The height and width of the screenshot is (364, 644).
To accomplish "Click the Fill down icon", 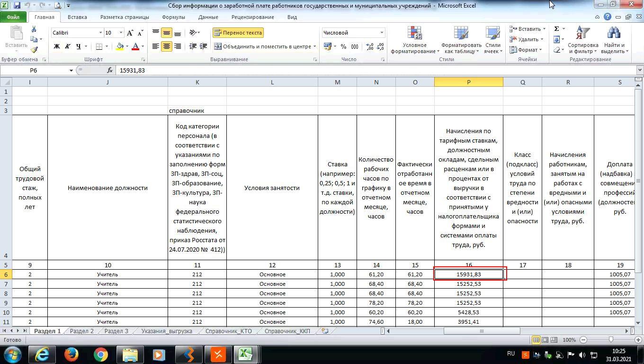I will coord(557,39).
